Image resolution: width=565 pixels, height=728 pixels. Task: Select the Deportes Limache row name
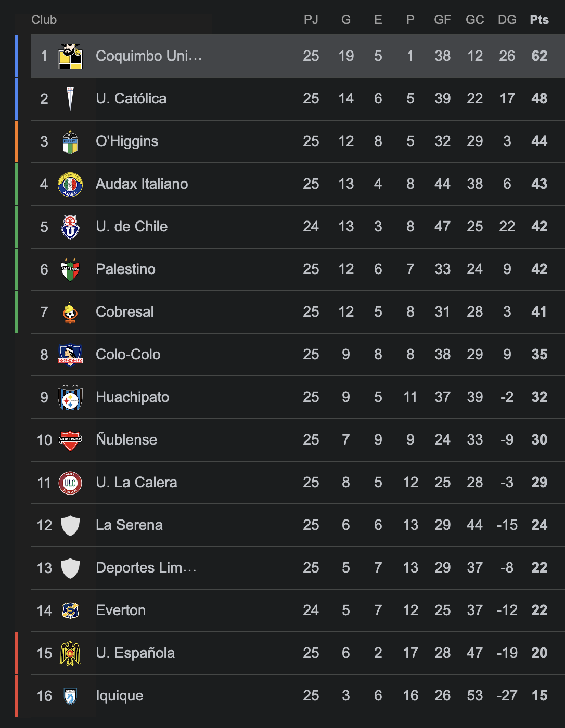coord(146,568)
